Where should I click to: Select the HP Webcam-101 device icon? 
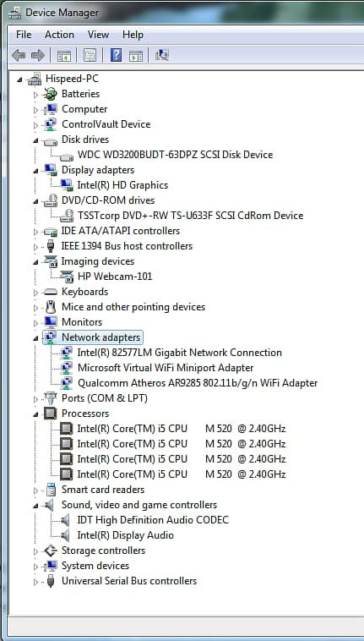pyautogui.click(x=67, y=277)
